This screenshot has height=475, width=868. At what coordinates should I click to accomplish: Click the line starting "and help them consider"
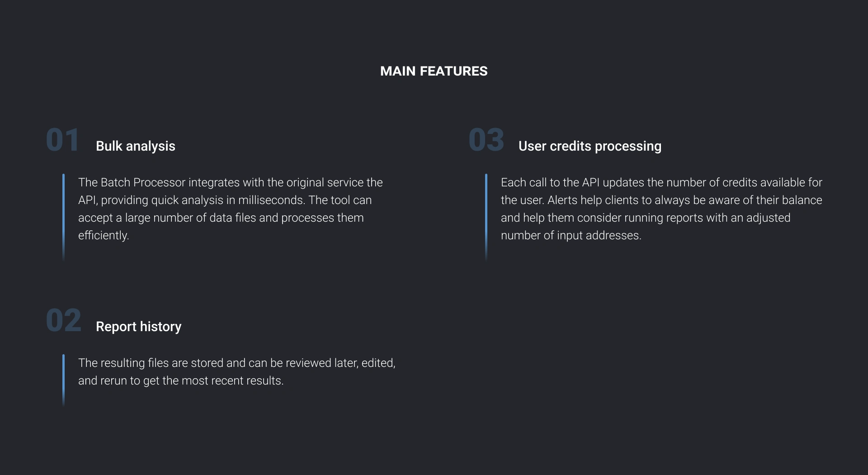(x=646, y=218)
